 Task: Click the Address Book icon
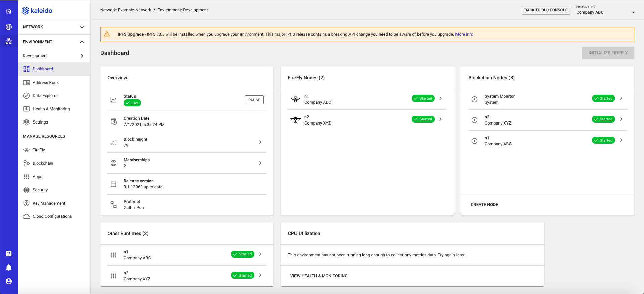click(x=26, y=83)
